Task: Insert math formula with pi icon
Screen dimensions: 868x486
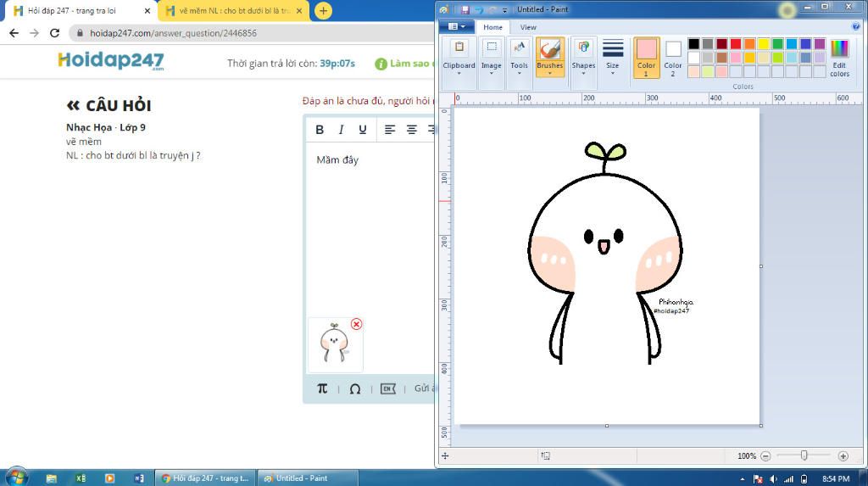Action: 322,388
